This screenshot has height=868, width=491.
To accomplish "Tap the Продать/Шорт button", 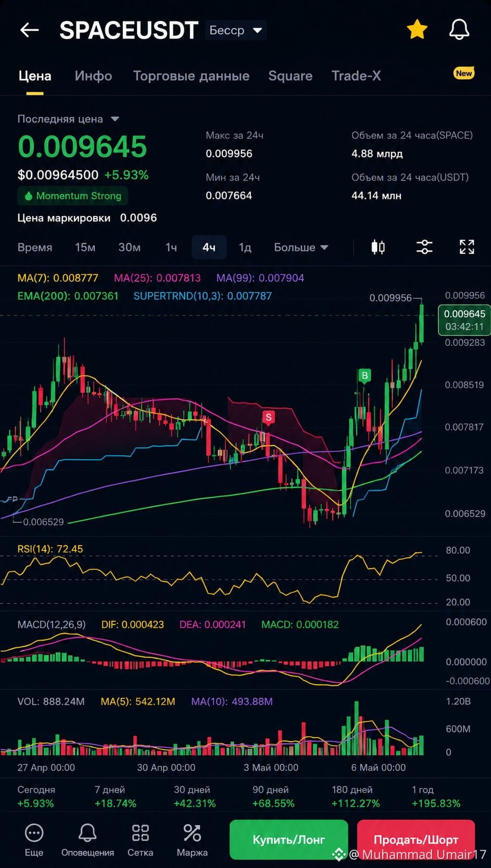I will 416,839.
